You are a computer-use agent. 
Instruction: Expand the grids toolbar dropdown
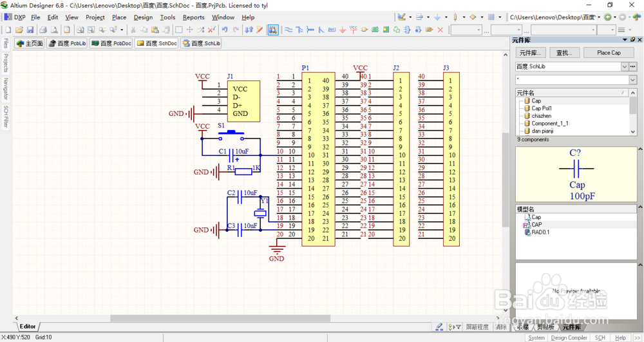[500, 17]
